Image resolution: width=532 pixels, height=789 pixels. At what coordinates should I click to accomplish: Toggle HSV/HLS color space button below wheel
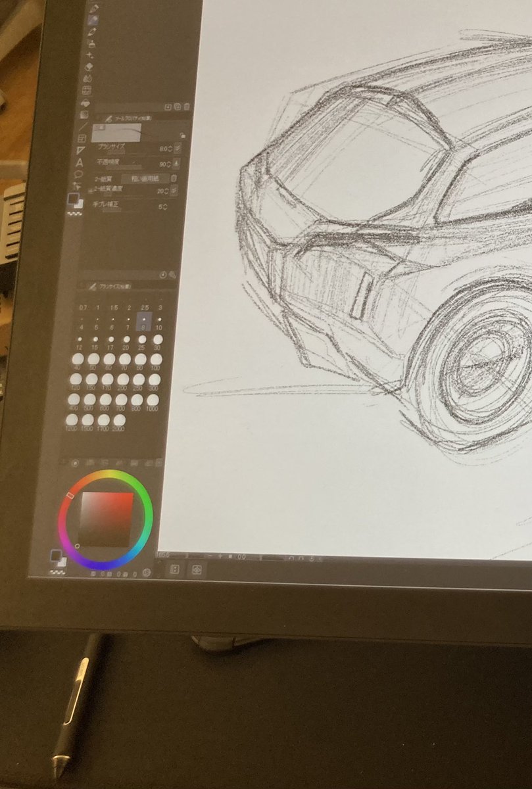[145, 573]
